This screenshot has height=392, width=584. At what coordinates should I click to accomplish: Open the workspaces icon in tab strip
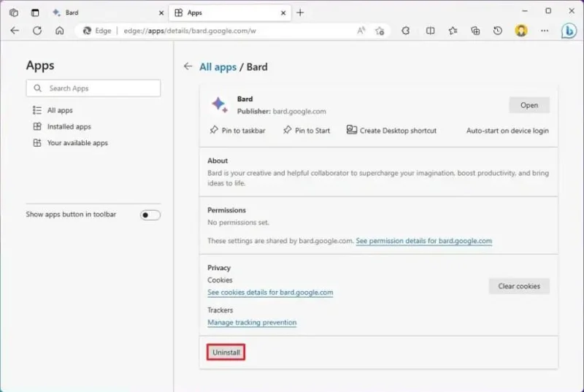[x=14, y=12]
